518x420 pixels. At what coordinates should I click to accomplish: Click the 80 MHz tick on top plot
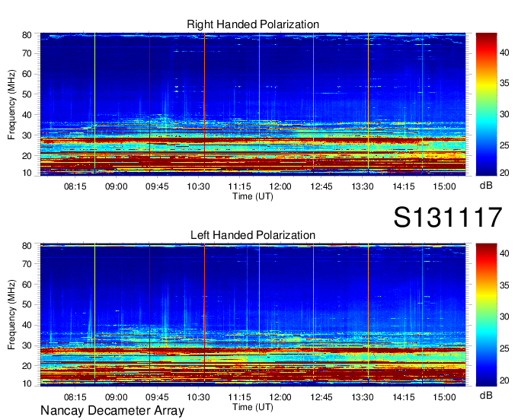(27, 35)
